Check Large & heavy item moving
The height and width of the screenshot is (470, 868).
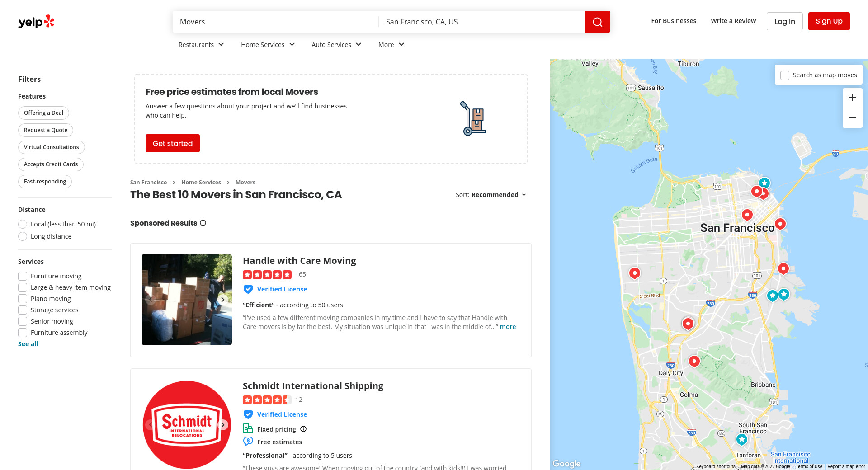coord(23,287)
